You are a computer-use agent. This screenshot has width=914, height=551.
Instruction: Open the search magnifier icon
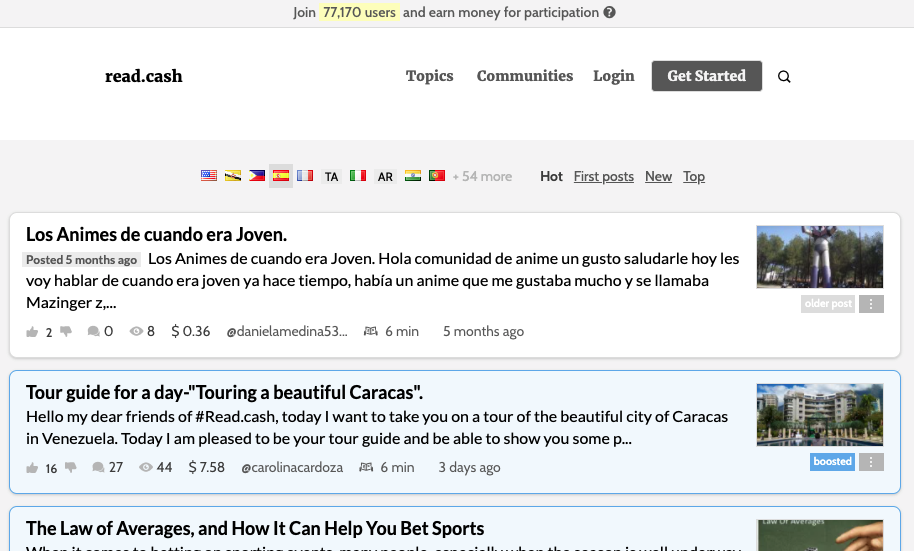pos(784,76)
